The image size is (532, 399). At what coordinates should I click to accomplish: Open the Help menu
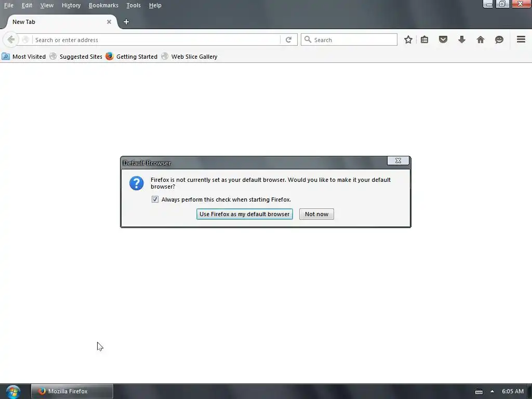click(155, 5)
